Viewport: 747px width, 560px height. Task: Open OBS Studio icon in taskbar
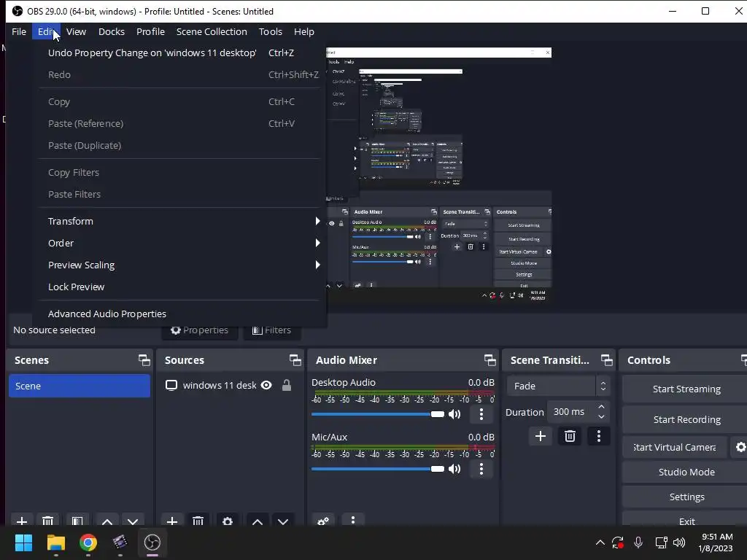click(152, 542)
